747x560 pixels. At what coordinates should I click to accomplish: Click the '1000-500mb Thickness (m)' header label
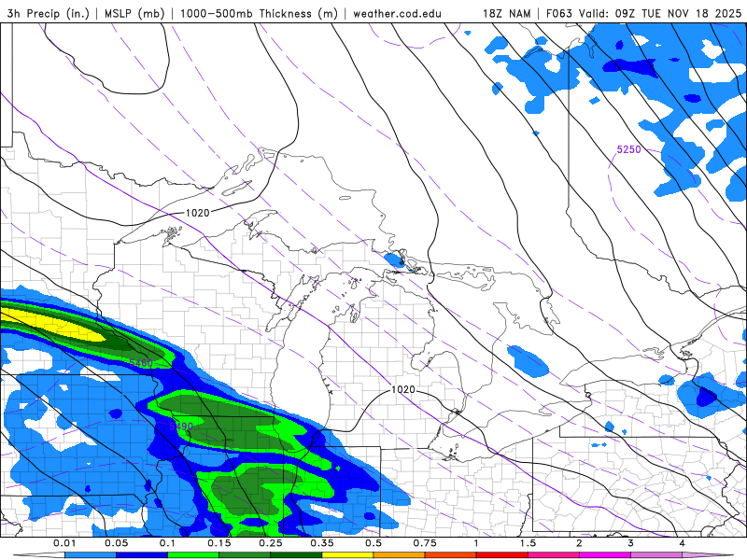(x=260, y=13)
